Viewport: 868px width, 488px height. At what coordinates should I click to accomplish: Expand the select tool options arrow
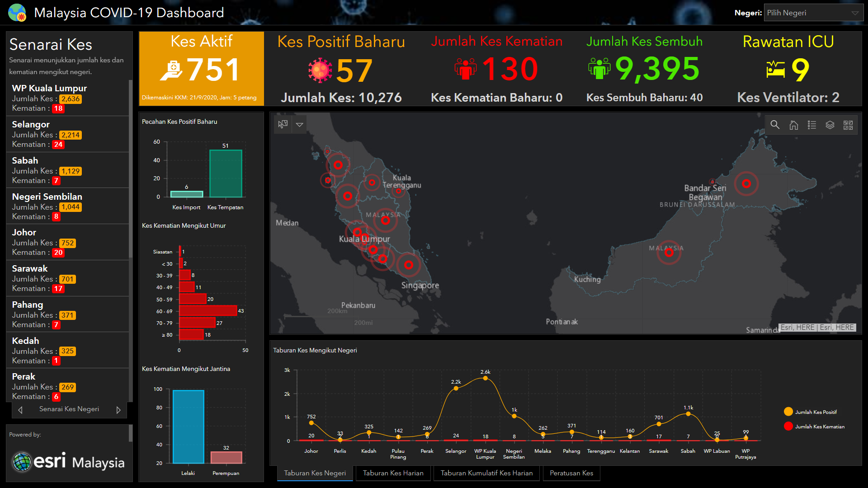pos(299,124)
